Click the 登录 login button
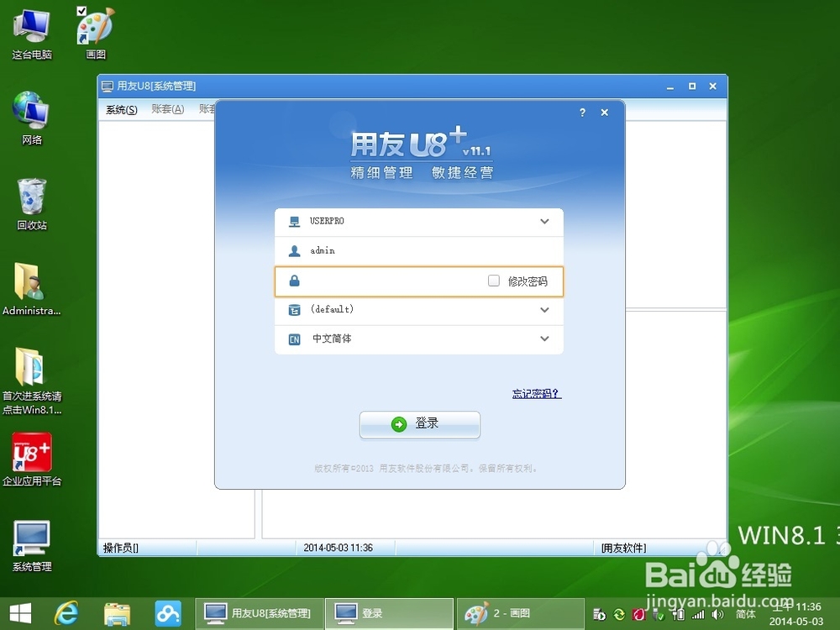The image size is (840, 630). click(x=419, y=424)
